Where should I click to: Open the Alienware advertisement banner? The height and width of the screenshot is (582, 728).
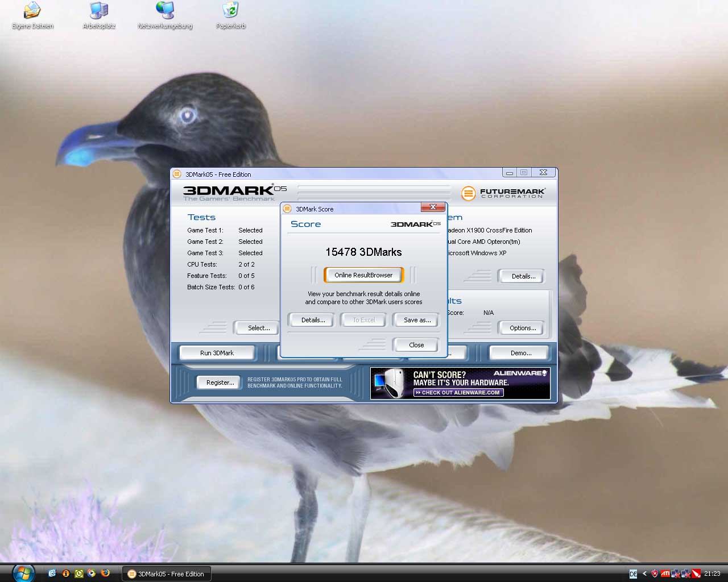[x=460, y=383]
